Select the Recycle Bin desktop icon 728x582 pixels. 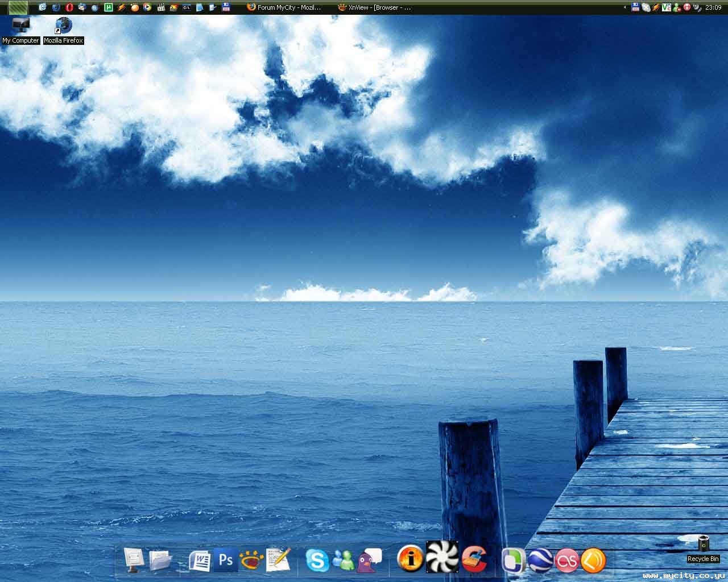(704, 548)
